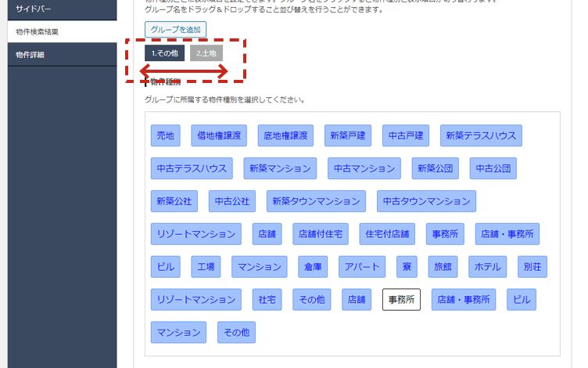The height and width of the screenshot is (368, 588).
Task: Select the 借地権譲渡 property type
Action: [219, 135]
